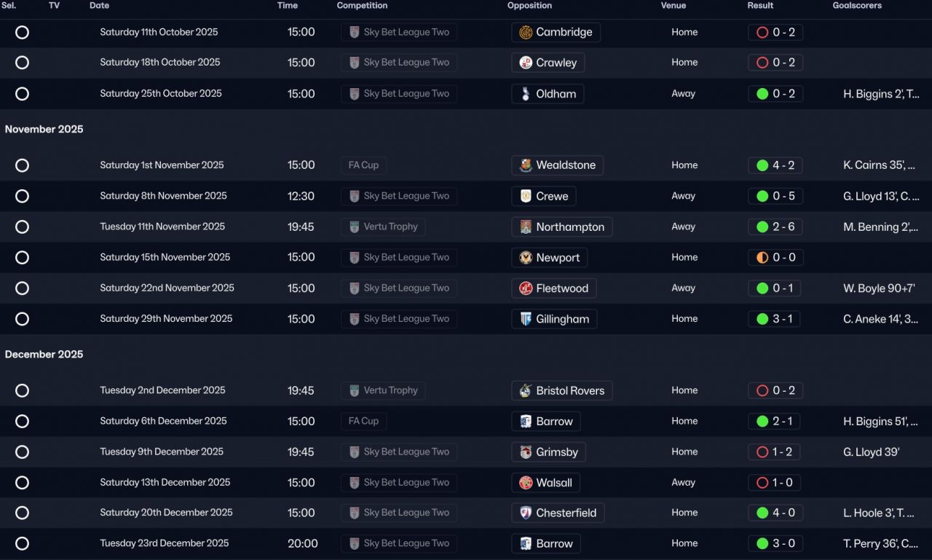Sort fixtures by the Date column
Image resolution: width=932 pixels, height=560 pixels.
click(x=100, y=6)
